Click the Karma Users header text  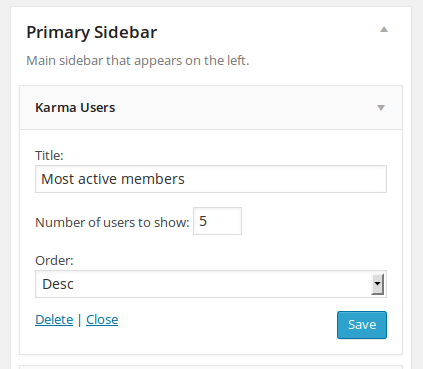pyautogui.click(x=75, y=108)
